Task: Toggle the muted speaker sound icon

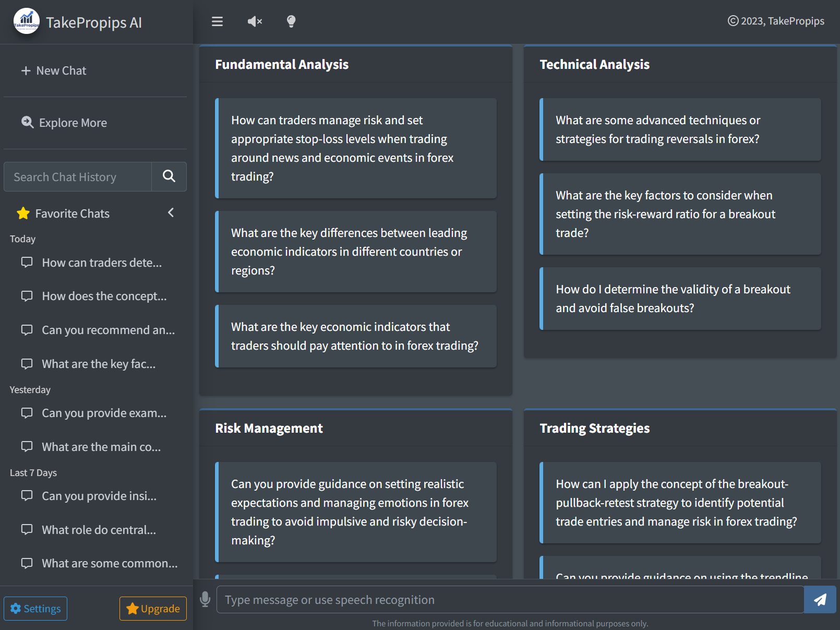Action: coord(255,21)
